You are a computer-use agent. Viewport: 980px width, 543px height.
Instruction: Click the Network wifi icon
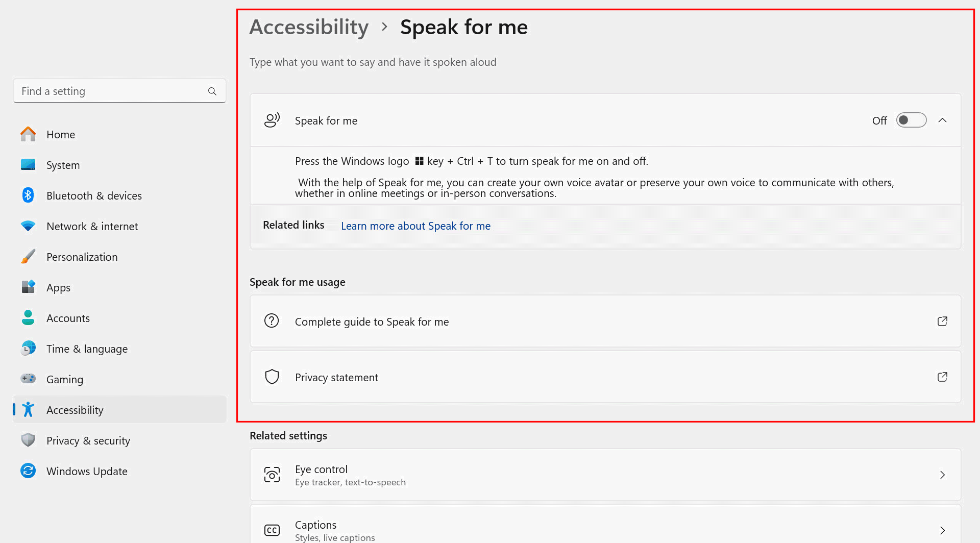pyautogui.click(x=28, y=226)
